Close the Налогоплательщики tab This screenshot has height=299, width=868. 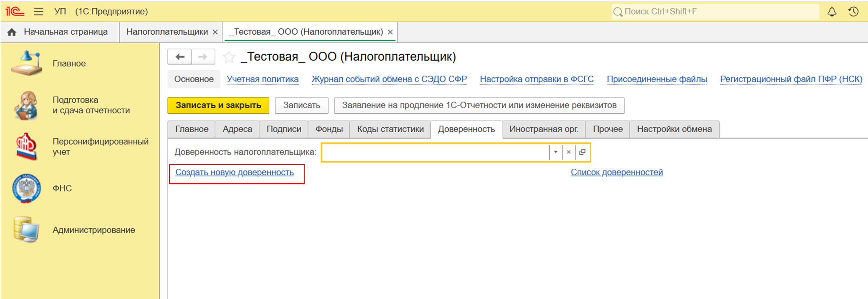pos(215,32)
